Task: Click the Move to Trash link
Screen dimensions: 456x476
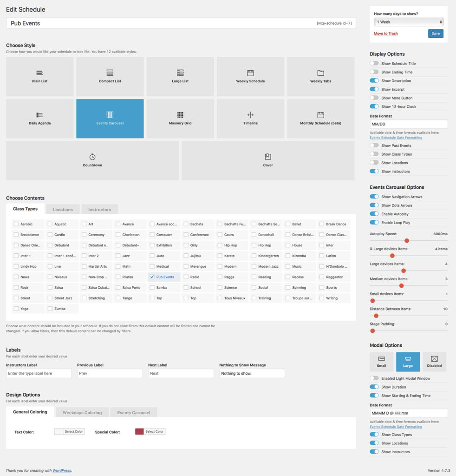Action: point(385,33)
